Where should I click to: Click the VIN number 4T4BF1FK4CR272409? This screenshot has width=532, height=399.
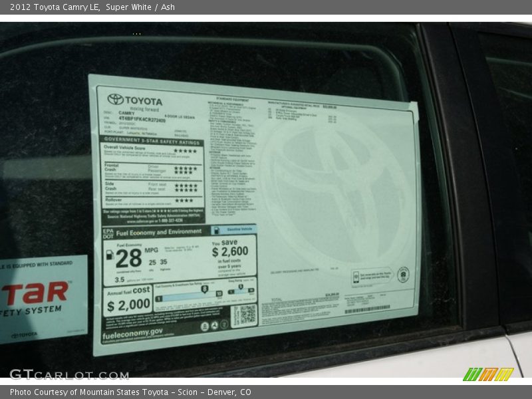pyautogui.click(x=142, y=119)
